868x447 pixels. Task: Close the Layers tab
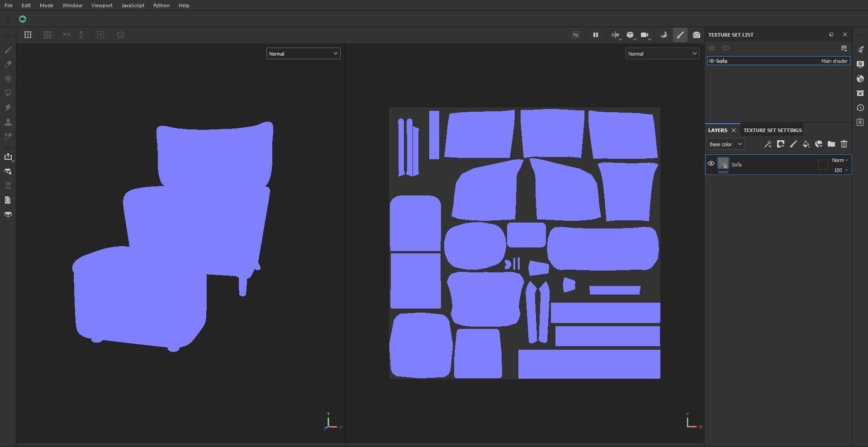tap(734, 130)
